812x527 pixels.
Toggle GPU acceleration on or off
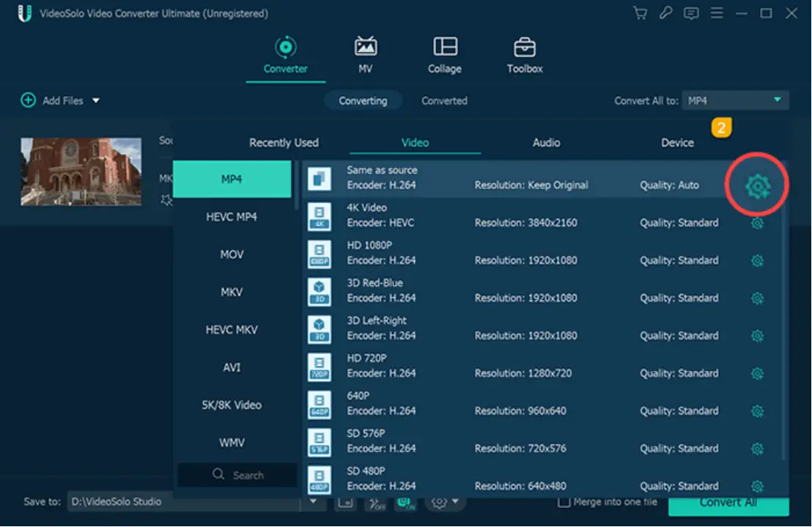click(406, 502)
